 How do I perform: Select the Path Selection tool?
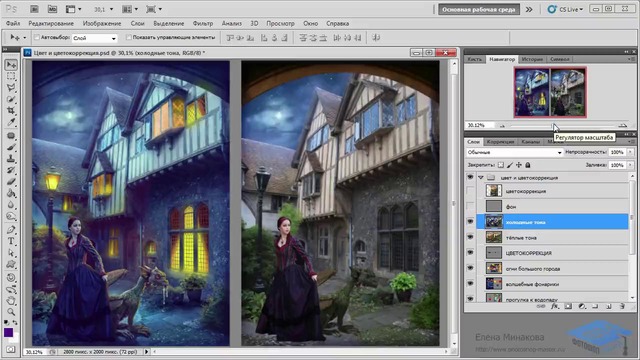click(11, 253)
